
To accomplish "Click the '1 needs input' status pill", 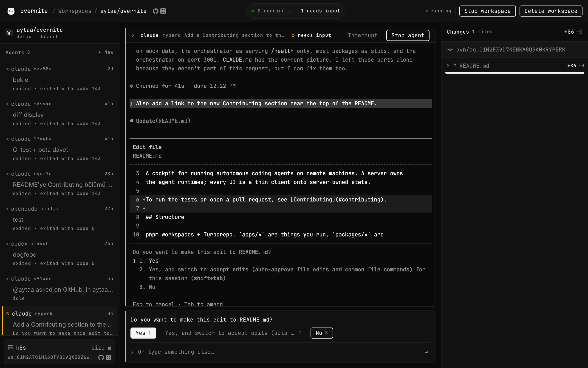I will click(320, 11).
